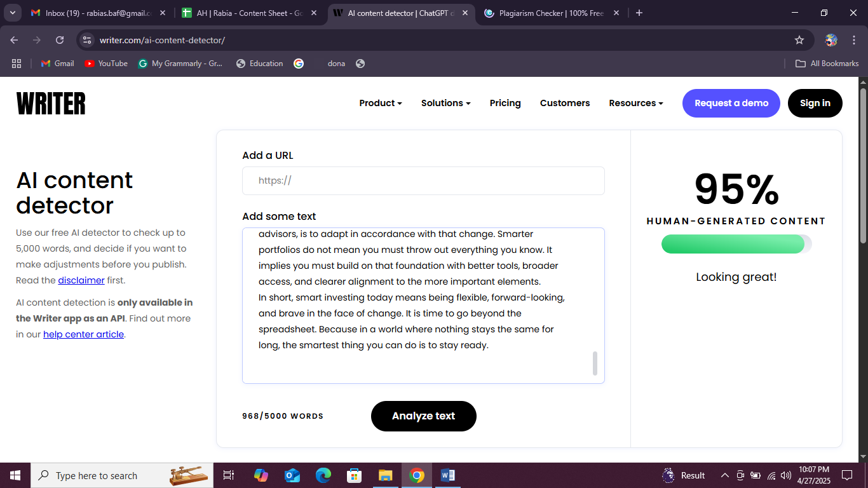Viewport: 868px width, 488px height.
Task: Open the apps grid in bookmarks bar
Action: tap(17, 64)
